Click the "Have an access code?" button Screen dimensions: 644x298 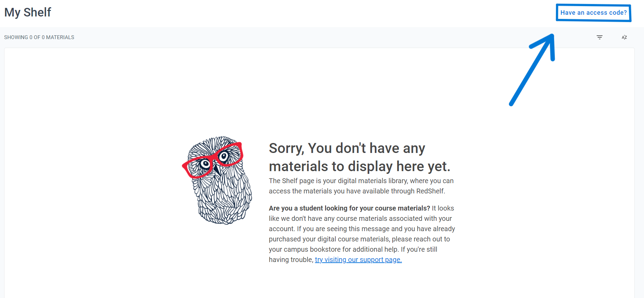(594, 13)
